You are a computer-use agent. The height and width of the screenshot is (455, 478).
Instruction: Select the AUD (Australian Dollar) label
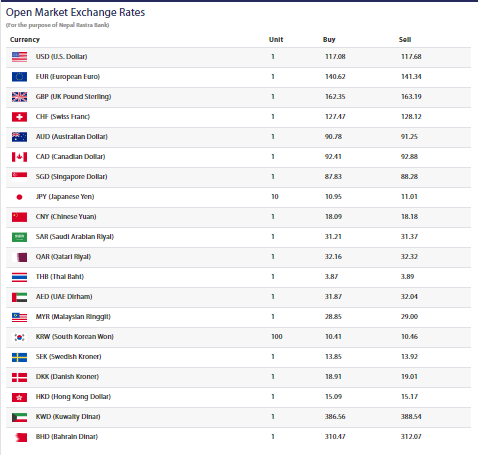point(72,137)
